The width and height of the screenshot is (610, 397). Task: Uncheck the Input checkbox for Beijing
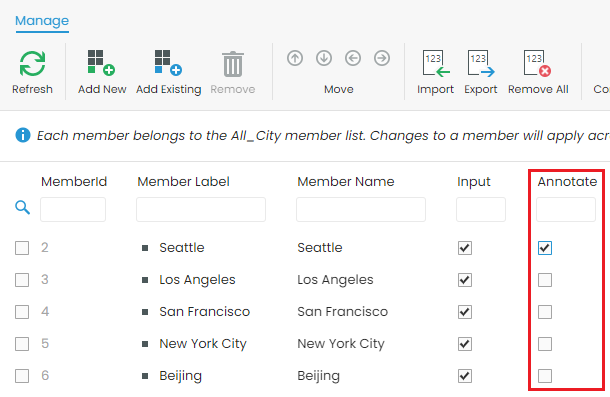(x=465, y=376)
